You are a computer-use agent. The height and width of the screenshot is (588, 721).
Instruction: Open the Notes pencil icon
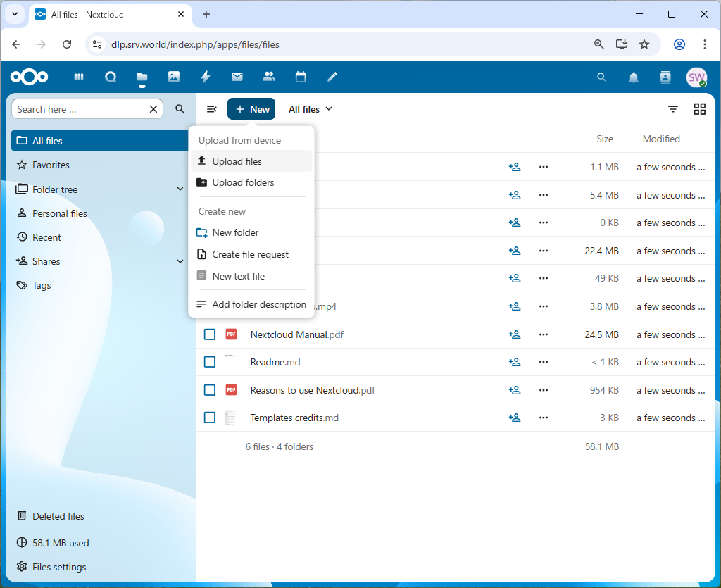pos(332,77)
